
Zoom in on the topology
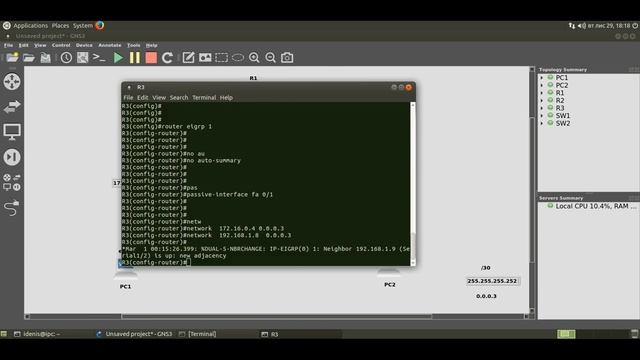tap(254, 58)
